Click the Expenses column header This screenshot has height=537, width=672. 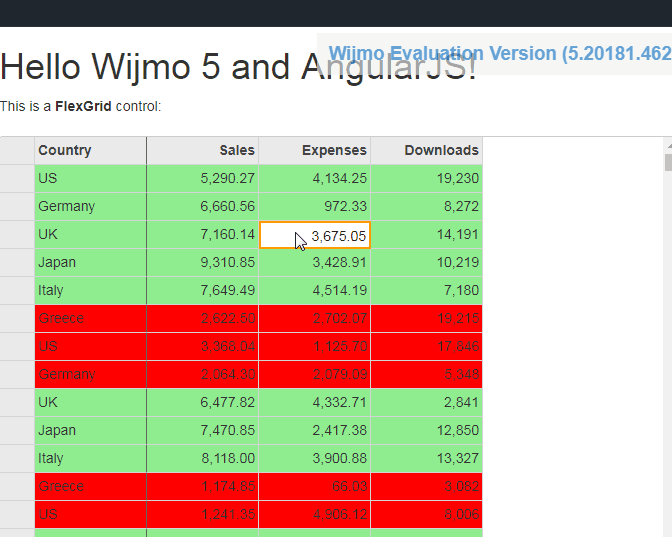point(315,151)
